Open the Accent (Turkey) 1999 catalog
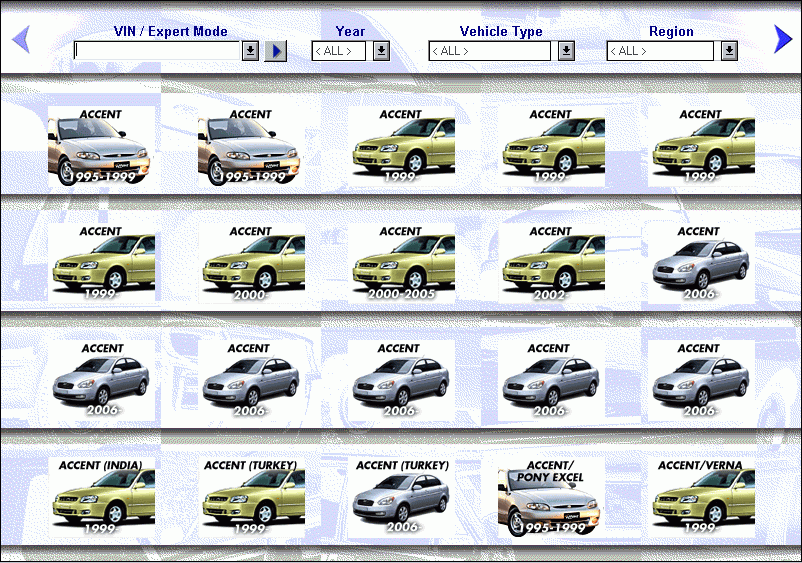The height and width of the screenshot is (563, 802). point(251,496)
